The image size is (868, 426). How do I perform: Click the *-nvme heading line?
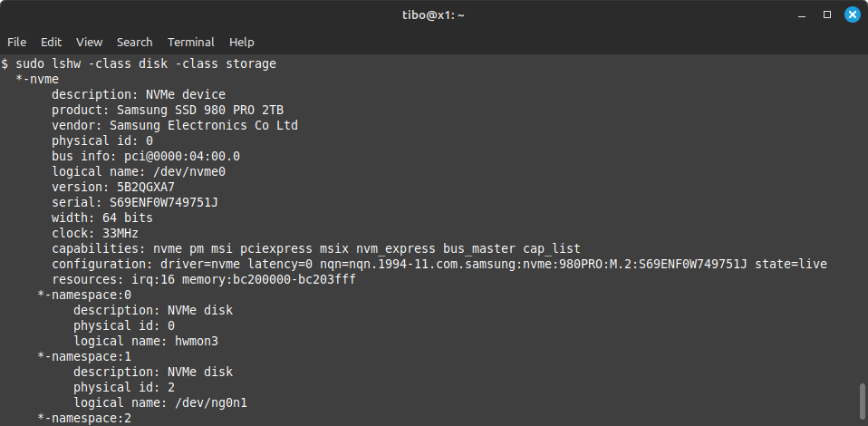click(37, 79)
